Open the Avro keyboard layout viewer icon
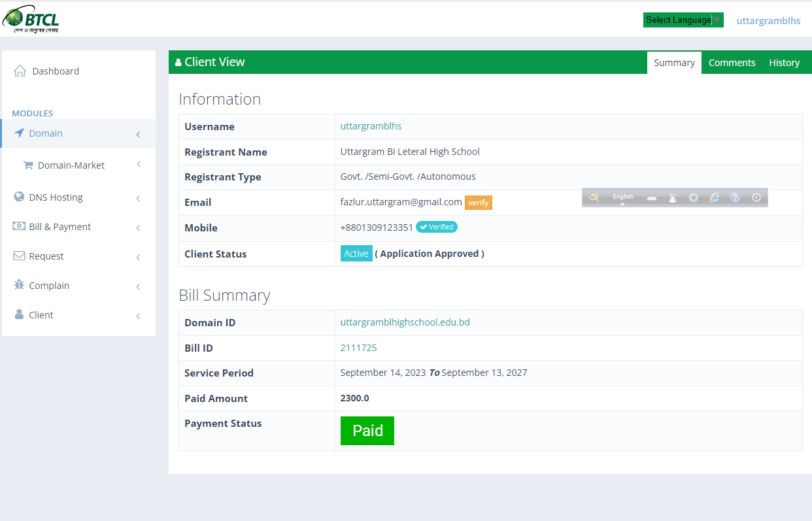This screenshot has height=521, width=812. pyautogui.click(x=652, y=197)
